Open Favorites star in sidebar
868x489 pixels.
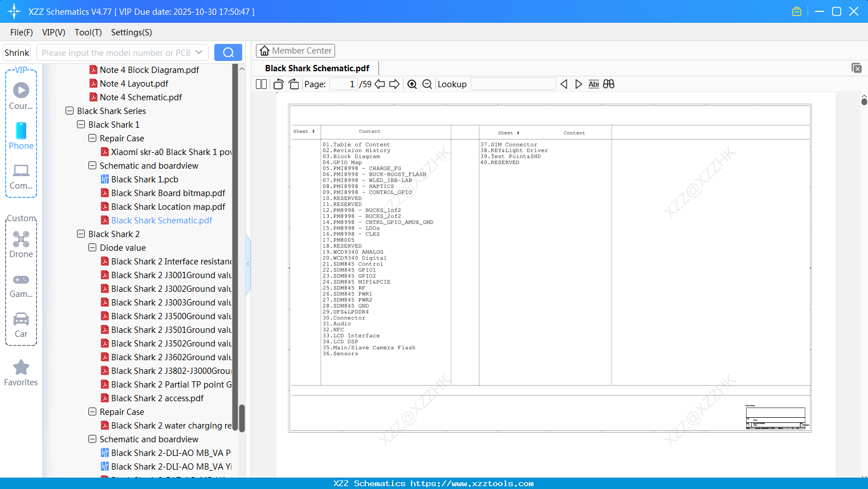click(21, 373)
